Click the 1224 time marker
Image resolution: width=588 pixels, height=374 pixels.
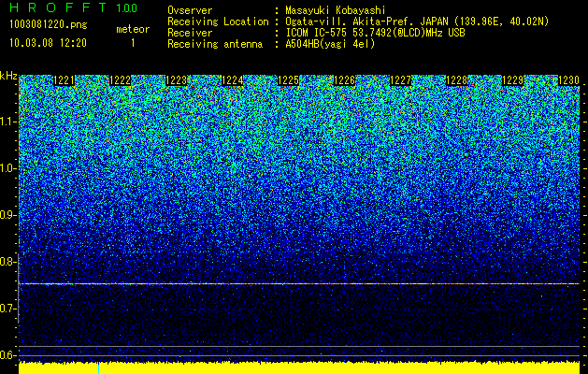[x=233, y=80]
